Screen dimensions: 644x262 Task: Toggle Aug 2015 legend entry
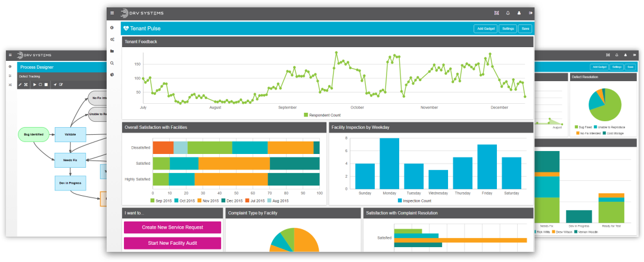[277, 201]
